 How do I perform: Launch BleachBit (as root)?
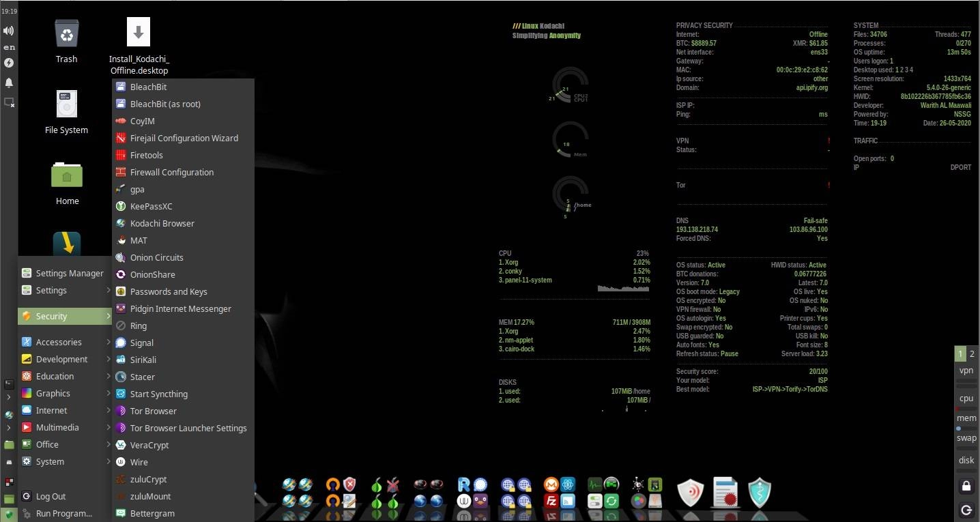(183, 104)
